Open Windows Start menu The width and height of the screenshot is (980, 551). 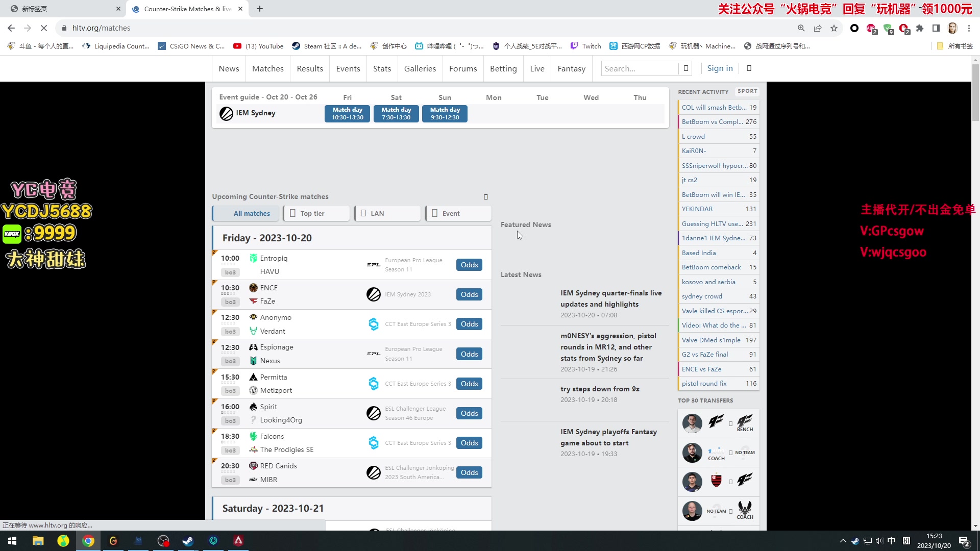(12, 541)
